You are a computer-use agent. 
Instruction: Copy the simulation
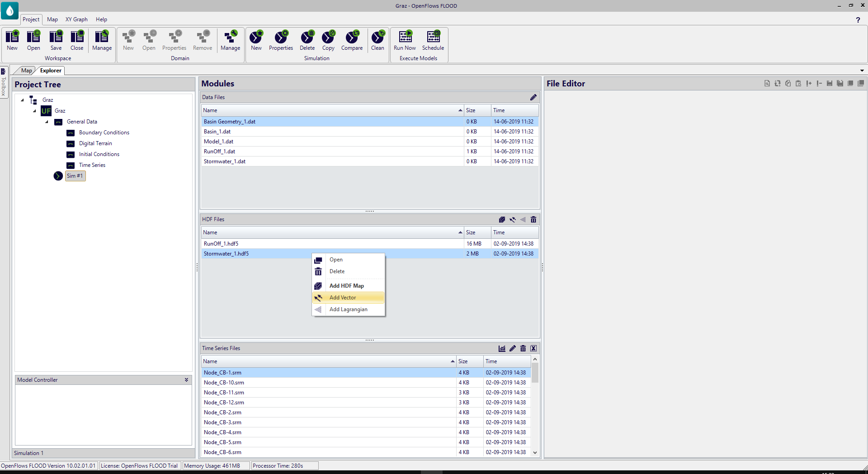pos(328,41)
